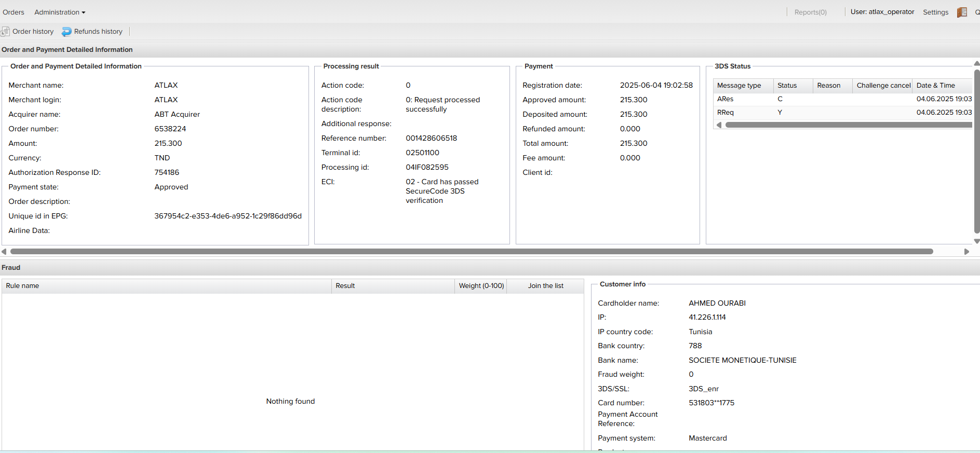Click up arrow of vertical scrollbar
The width and height of the screenshot is (980, 453).
click(976, 64)
